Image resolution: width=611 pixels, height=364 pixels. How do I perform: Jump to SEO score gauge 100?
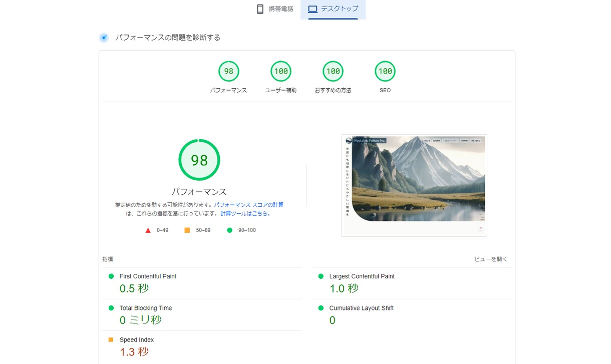tap(385, 71)
